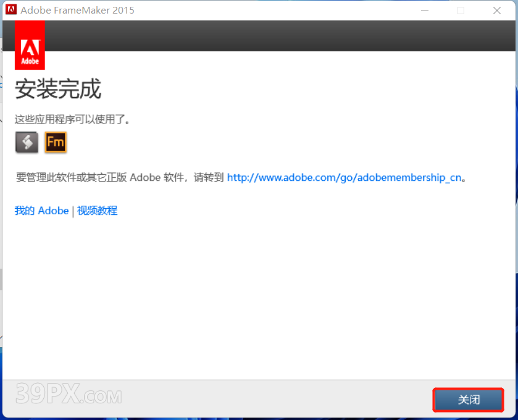Minimize the FrameMaker installer window
518x420 pixels.
pos(425,10)
